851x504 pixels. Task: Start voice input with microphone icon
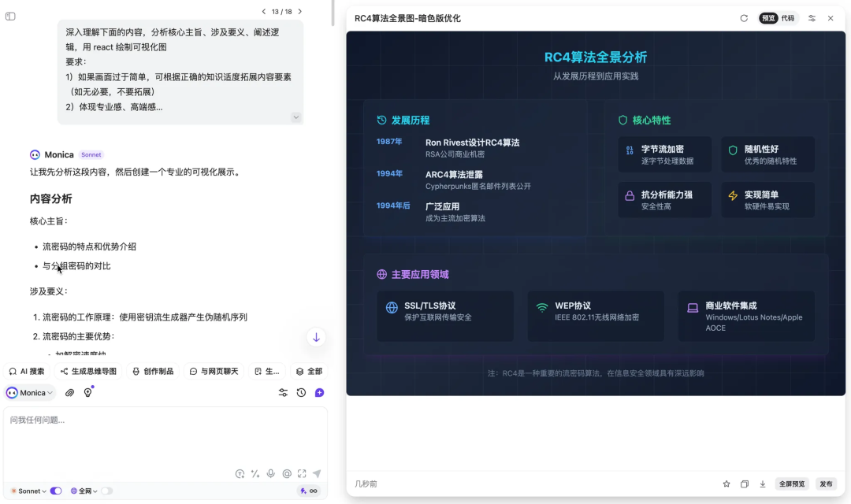[x=271, y=473]
